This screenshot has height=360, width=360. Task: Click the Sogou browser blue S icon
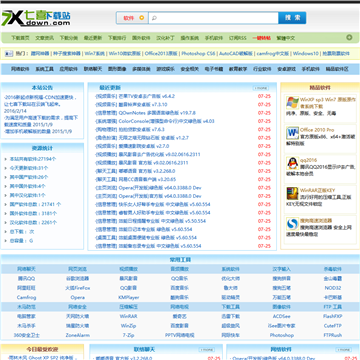coord(292,224)
